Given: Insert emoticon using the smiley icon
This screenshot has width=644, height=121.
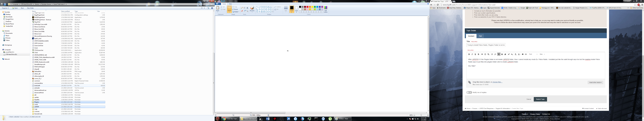Looking at the screenshot, I should (x=485, y=54).
